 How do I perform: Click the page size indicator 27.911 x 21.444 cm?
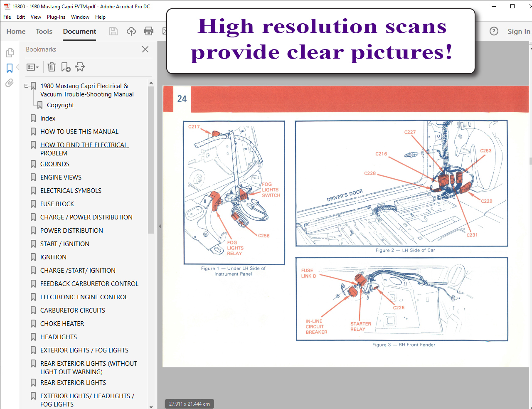pos(190,404)
